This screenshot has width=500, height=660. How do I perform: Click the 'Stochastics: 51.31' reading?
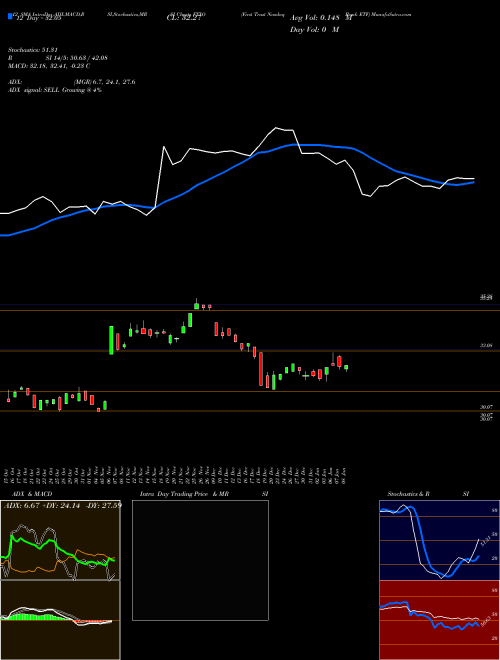(32, 50)
